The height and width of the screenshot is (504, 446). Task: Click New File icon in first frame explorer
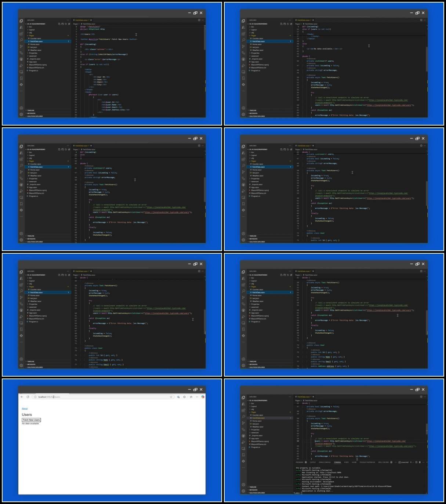click(59, 24)
